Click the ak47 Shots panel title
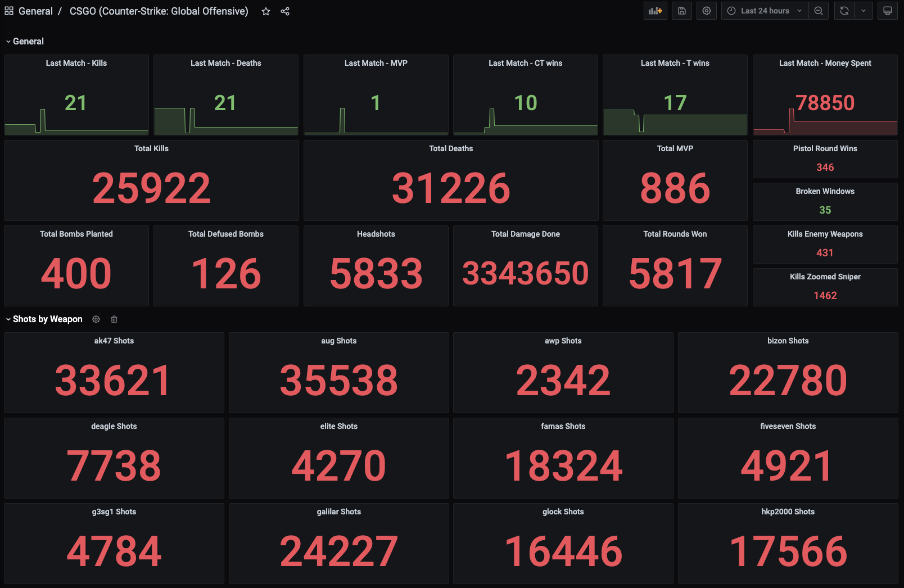Viewport: 904px width, 588px height. 114,341
